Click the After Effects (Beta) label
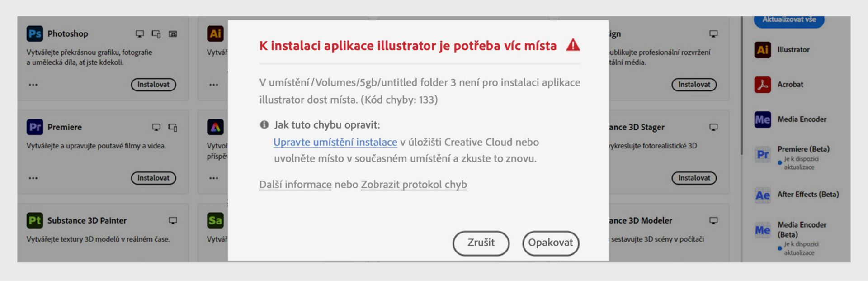 click(808, 195)
